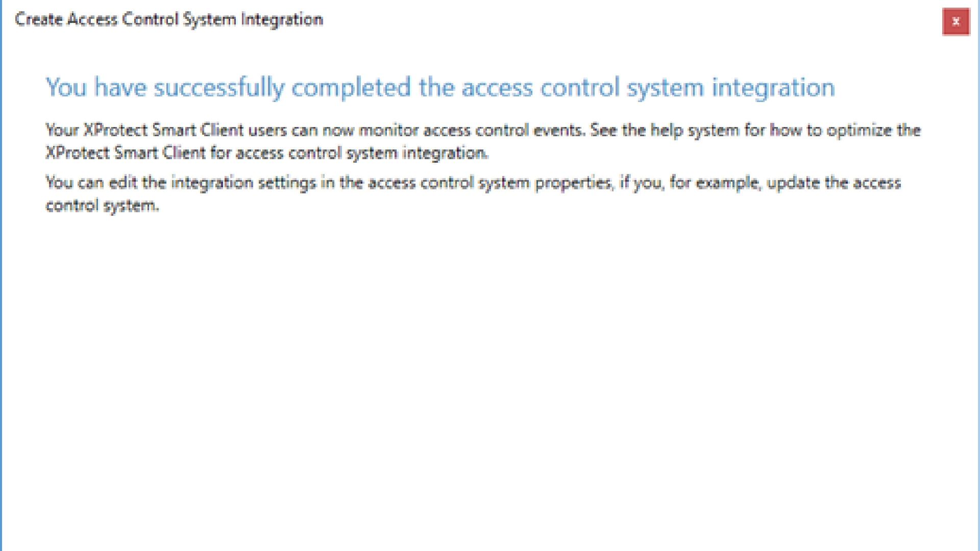Click the paragraph starting 'Your XProtect Smart Client users'
Viewport: 980px width, 551px height.
483,141
